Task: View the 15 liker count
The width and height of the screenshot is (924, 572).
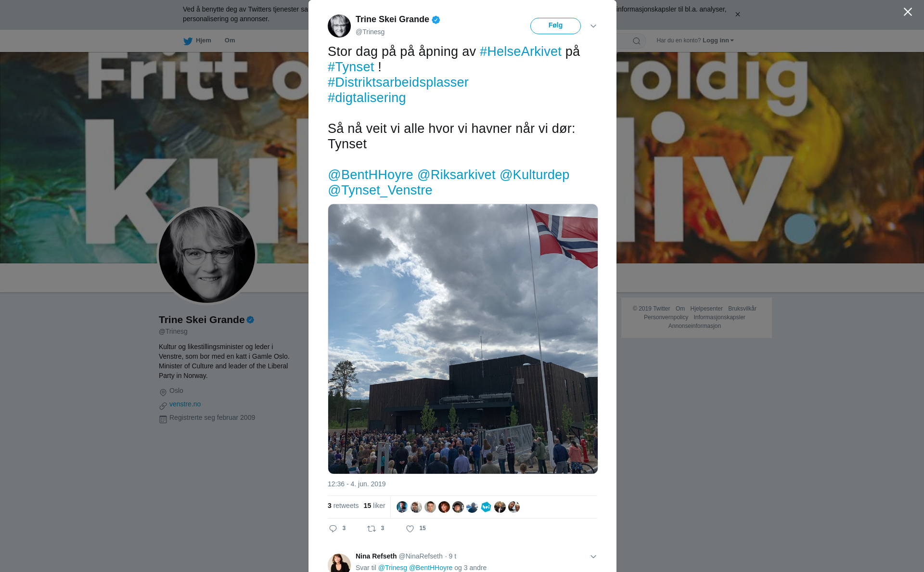Action: tap(374, 506)
